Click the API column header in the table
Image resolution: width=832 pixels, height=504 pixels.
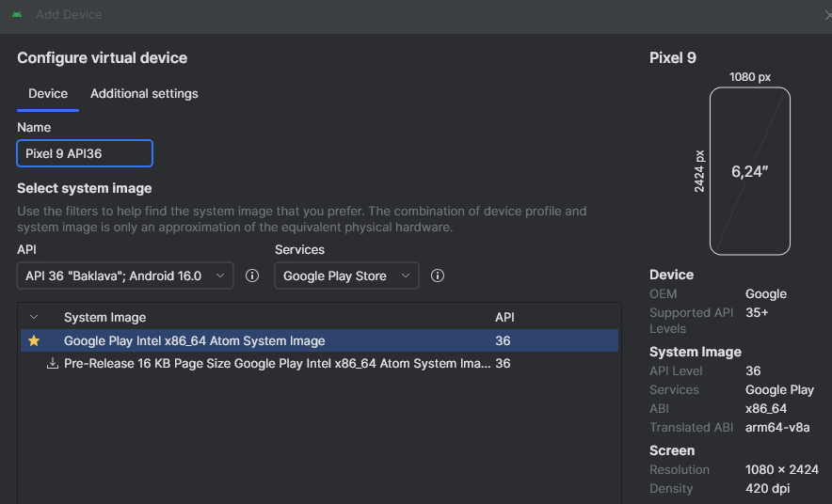pyautogui.click(x=504, y=318)
